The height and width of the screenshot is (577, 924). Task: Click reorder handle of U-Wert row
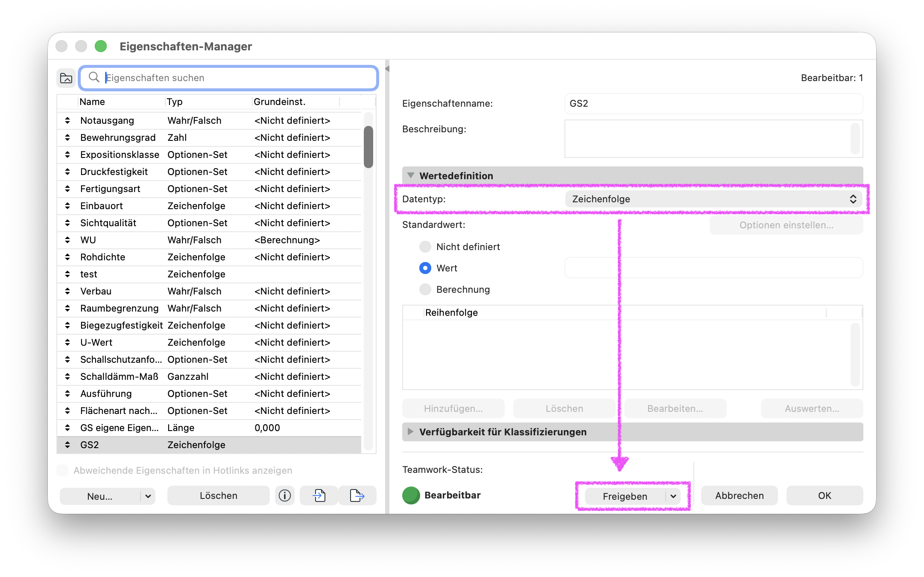click(x=67, y=342)
